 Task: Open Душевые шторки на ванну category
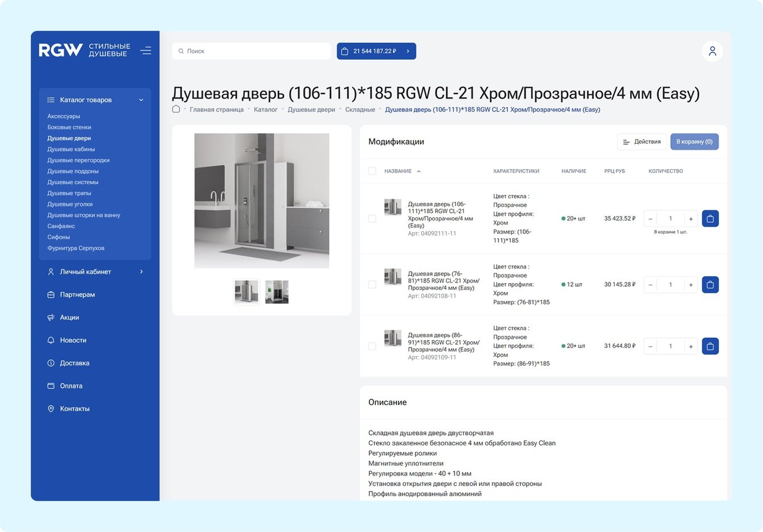(x=84, y=215)
